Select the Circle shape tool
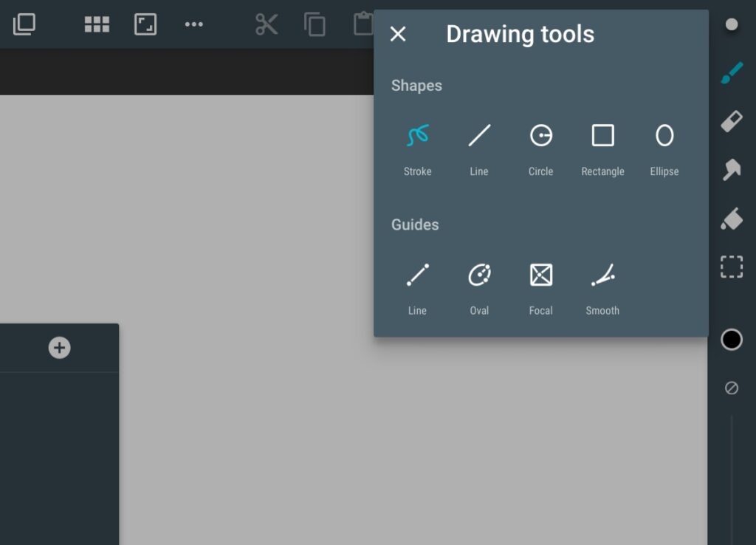 (541, 149)
